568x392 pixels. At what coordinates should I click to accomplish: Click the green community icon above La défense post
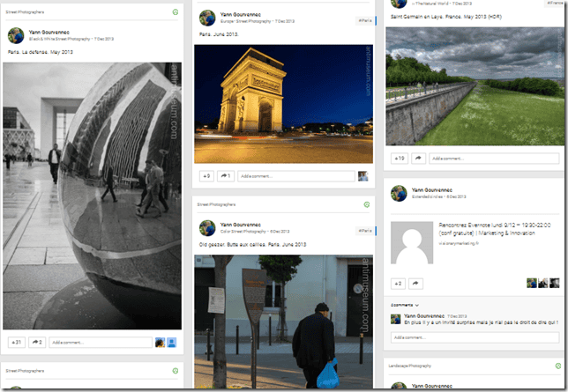click(x=176, y=12)
